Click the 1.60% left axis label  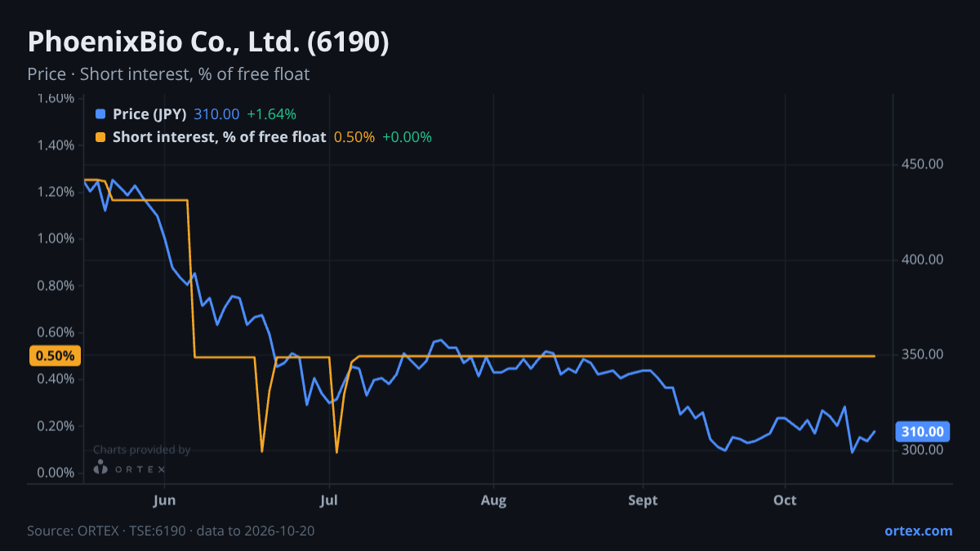pos(56,99)
